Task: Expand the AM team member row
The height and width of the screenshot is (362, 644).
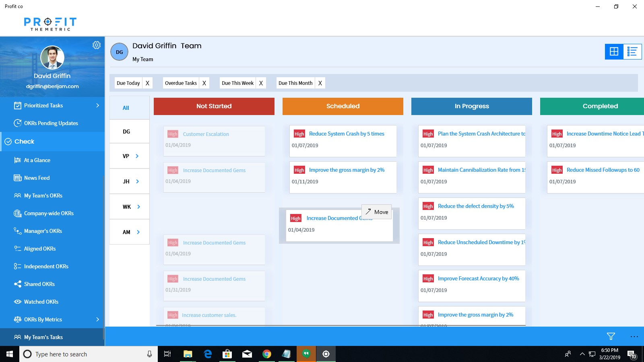Action: point(138,232)
